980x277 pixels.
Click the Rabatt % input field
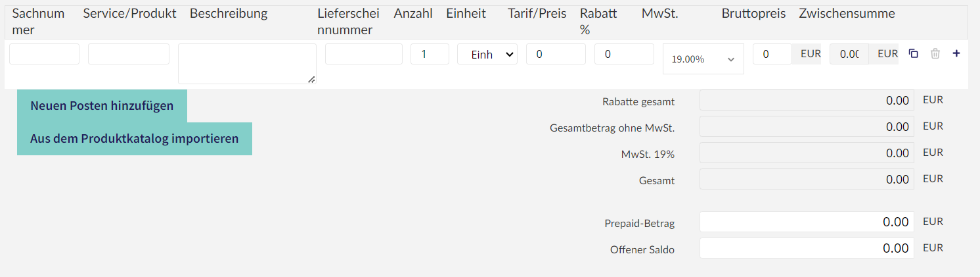[x=624, y=54]
